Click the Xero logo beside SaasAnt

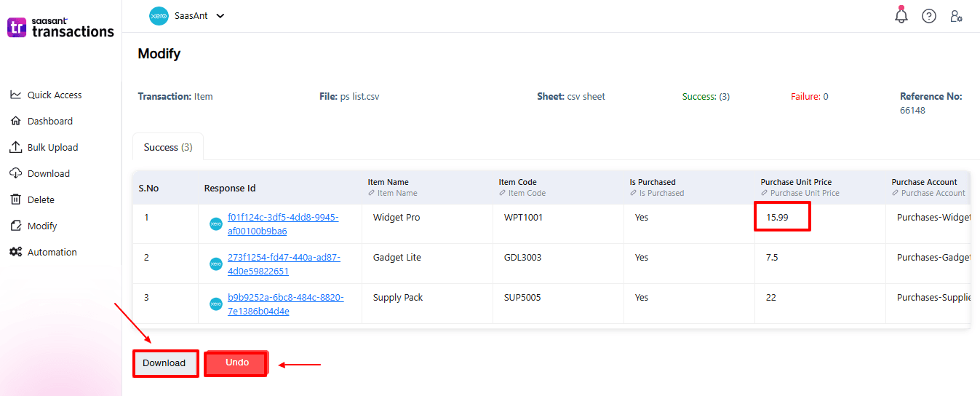tap(159, 16)
